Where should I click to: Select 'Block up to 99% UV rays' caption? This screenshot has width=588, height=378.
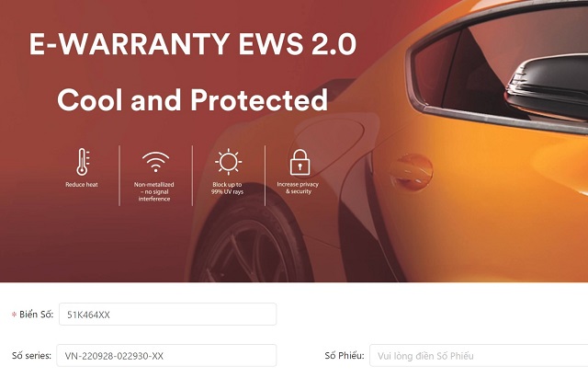click(x=227, y=188)
